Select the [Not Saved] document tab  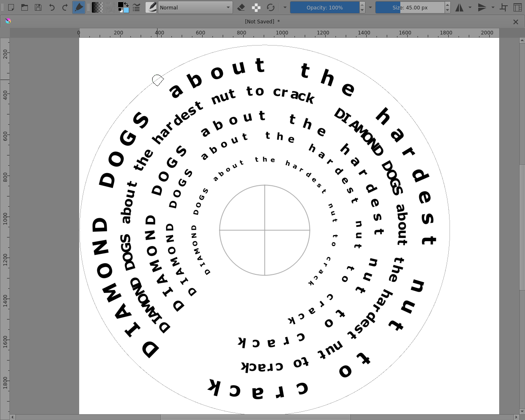click(x=262, y=21)
